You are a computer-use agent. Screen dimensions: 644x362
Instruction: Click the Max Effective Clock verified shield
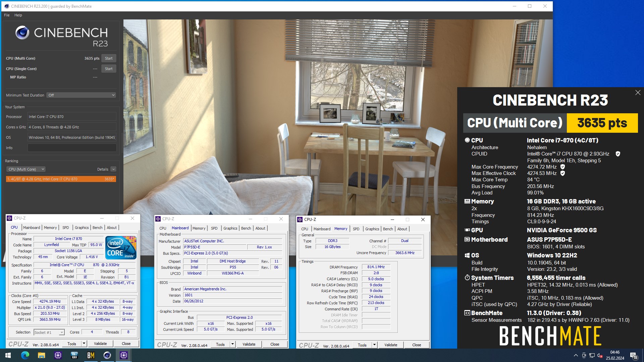pos(563,173)
